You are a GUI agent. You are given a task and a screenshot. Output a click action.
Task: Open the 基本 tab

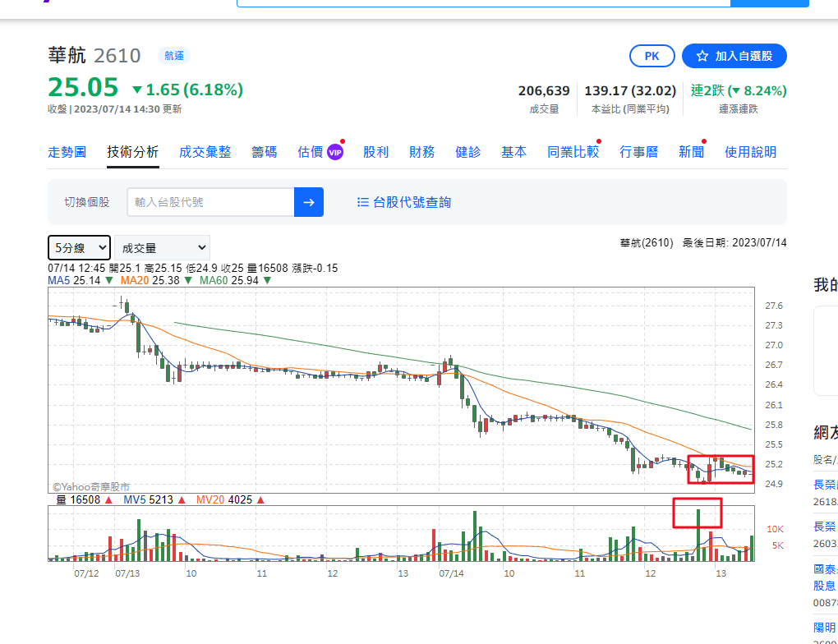[x=513, y=152]
